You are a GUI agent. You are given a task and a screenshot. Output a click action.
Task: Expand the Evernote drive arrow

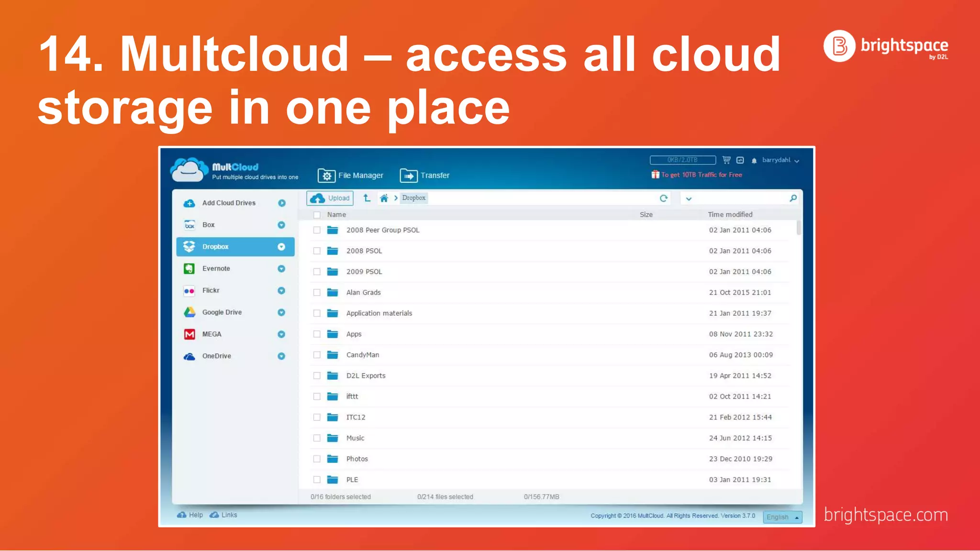pos(281,269)
